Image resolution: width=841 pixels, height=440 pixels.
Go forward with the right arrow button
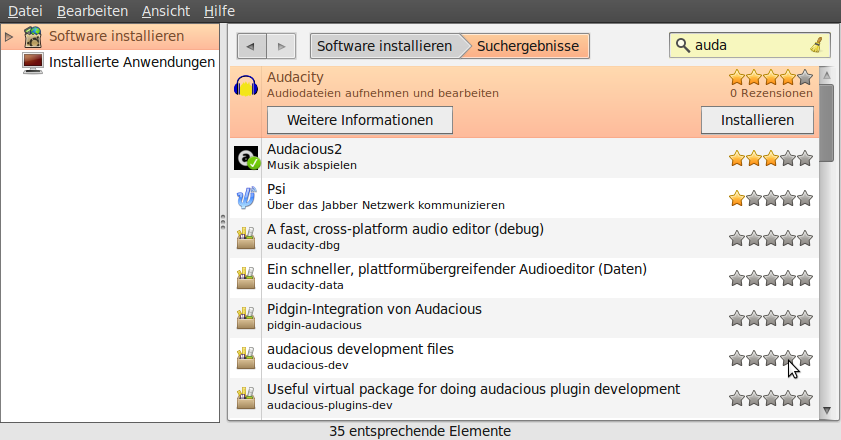pos(282,46)
